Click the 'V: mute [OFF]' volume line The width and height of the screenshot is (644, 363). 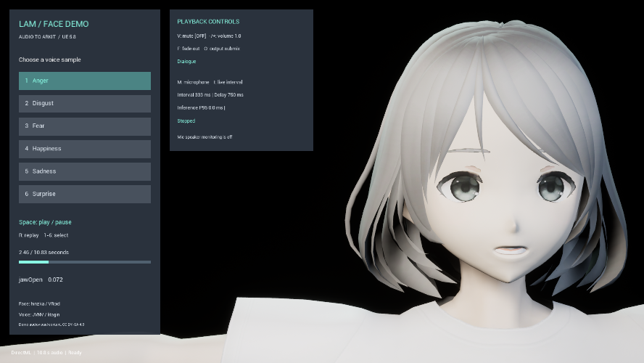click(209, 36)
